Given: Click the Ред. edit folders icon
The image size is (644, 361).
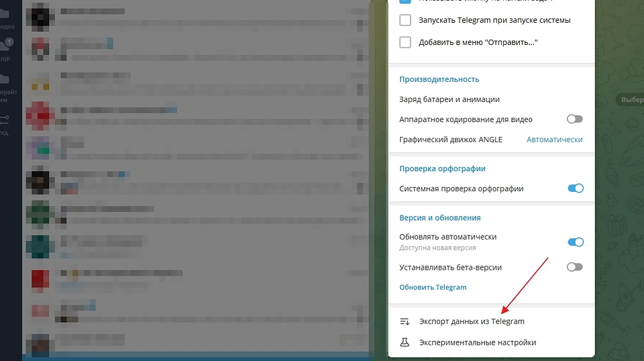Looking at the screenshot, I should 5,123.
